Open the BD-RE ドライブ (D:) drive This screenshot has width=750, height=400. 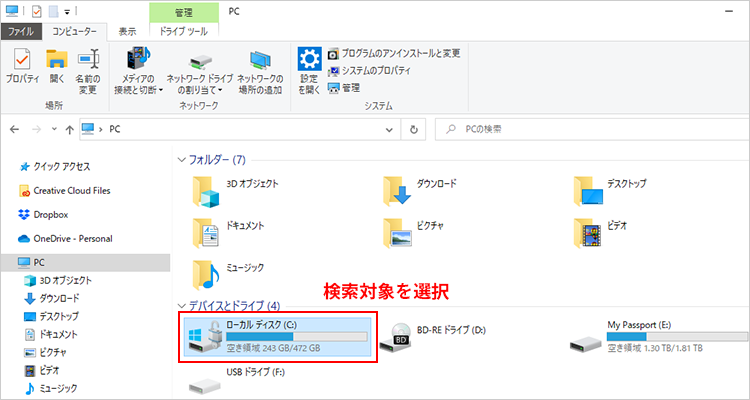pos(400,336)
